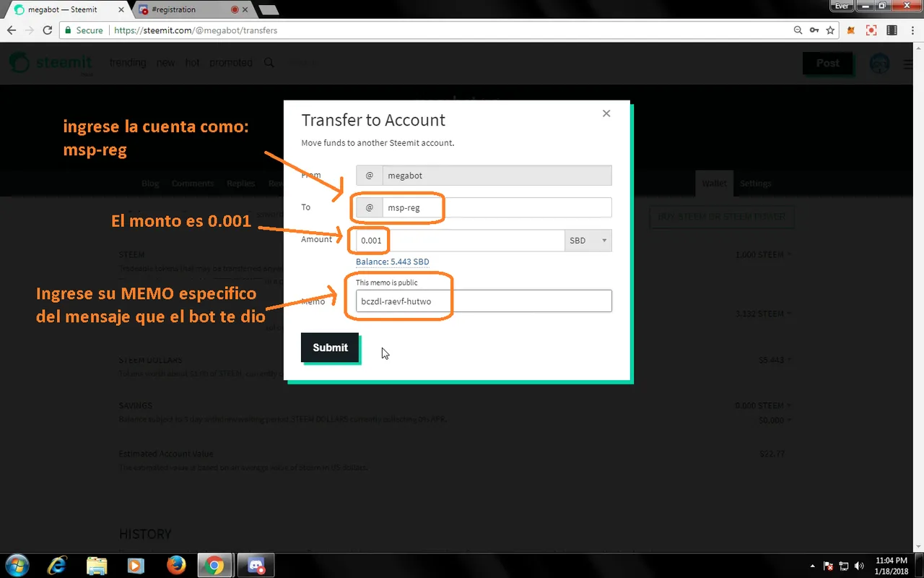Click the Memo input field

click(484, 301)
